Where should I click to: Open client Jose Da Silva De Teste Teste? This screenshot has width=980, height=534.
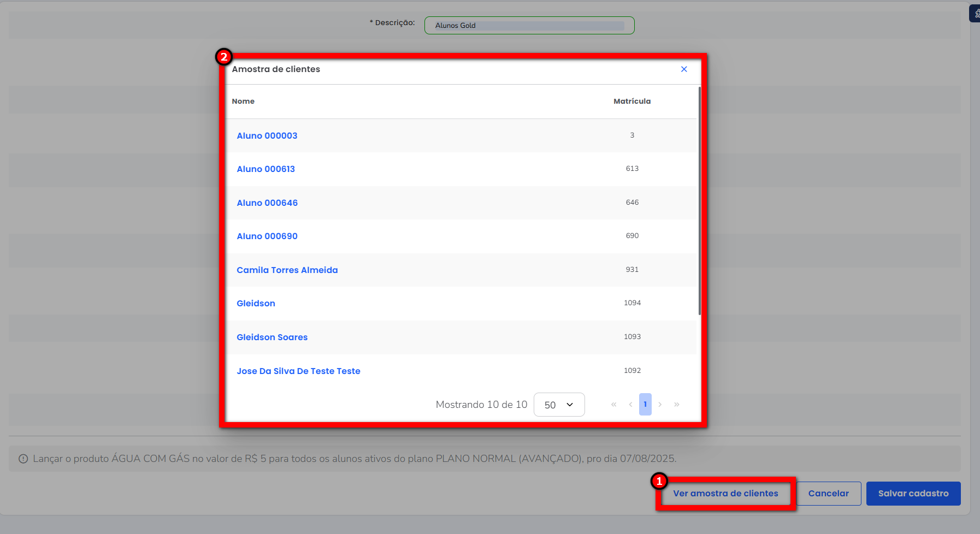point(298,371)
